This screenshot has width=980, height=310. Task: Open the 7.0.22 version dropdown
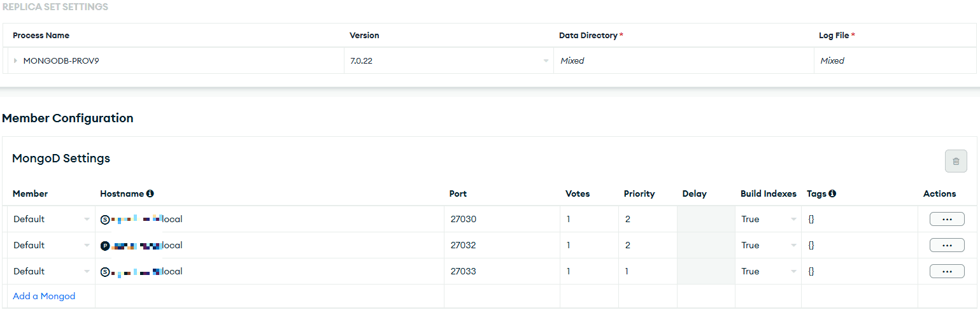[x=546, y=61]
